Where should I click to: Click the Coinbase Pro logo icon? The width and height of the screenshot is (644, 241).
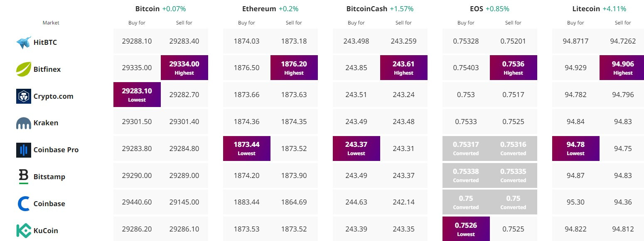[24, 150]
